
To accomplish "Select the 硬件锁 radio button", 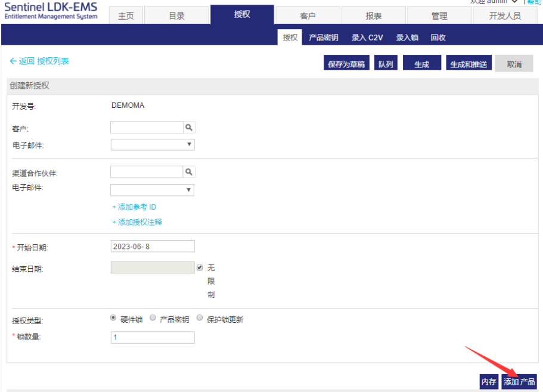I will 113,318.
